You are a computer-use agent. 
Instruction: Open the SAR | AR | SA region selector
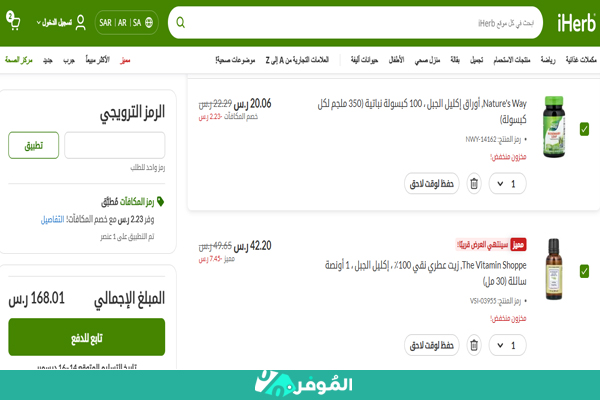point(126,23)
